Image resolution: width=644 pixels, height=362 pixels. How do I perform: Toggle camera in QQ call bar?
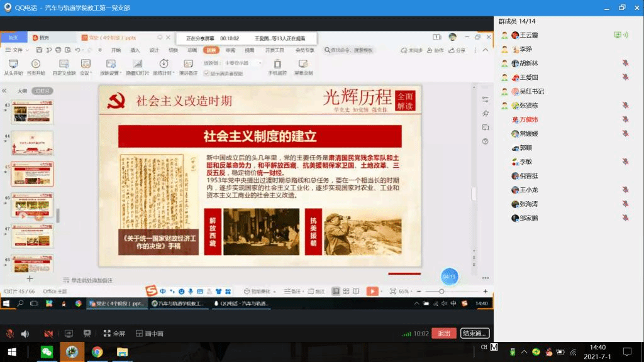coord(48,334)
